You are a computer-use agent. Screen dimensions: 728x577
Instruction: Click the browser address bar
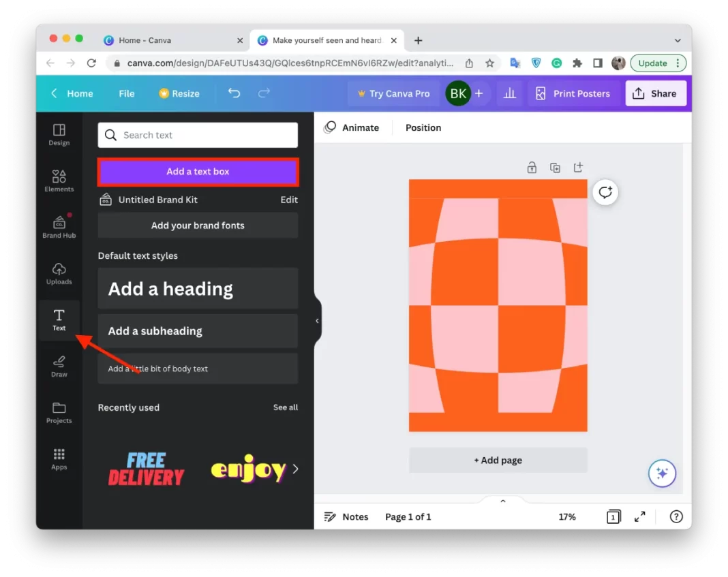290,63
